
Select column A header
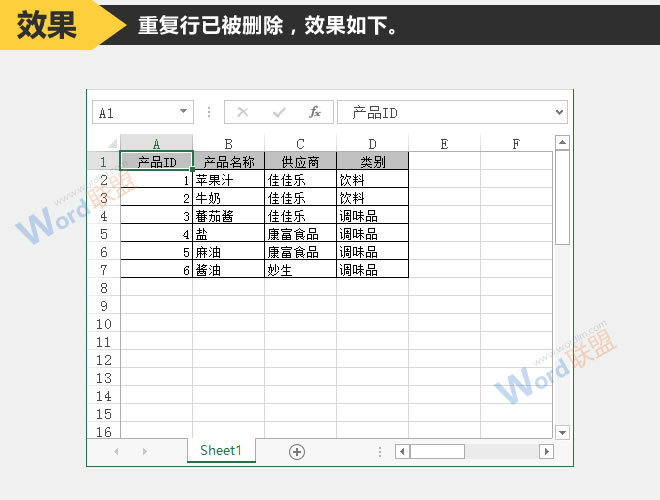tap(157, 144)
